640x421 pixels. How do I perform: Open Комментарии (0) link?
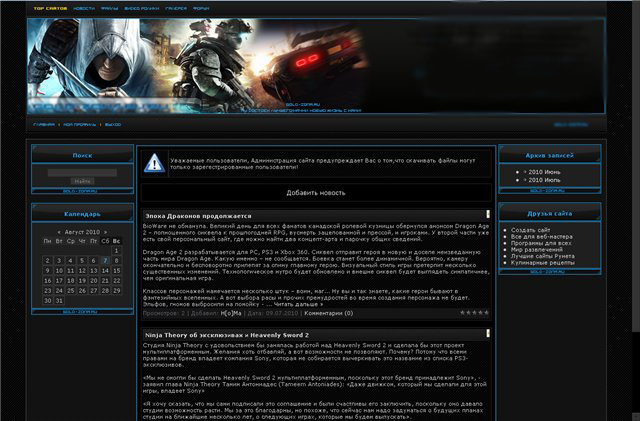pyautogui.click(x=329, y=313)
